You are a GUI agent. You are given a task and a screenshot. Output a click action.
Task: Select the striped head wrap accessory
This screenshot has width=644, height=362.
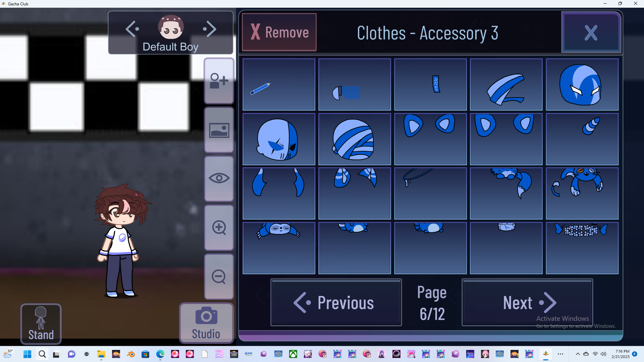pyautogui.click(x=355, y=139)
